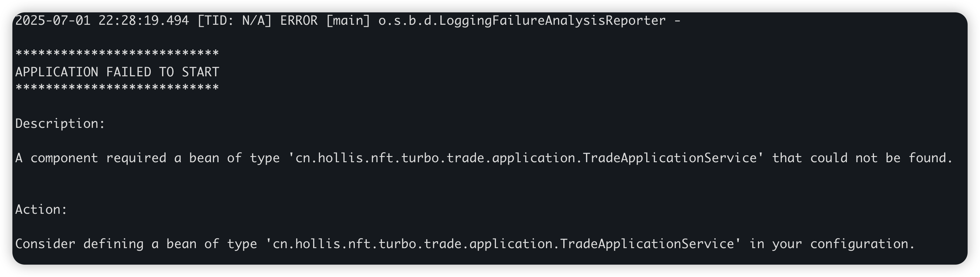Click the asterisk row above APPLICATION FAILED

point(117,53)
